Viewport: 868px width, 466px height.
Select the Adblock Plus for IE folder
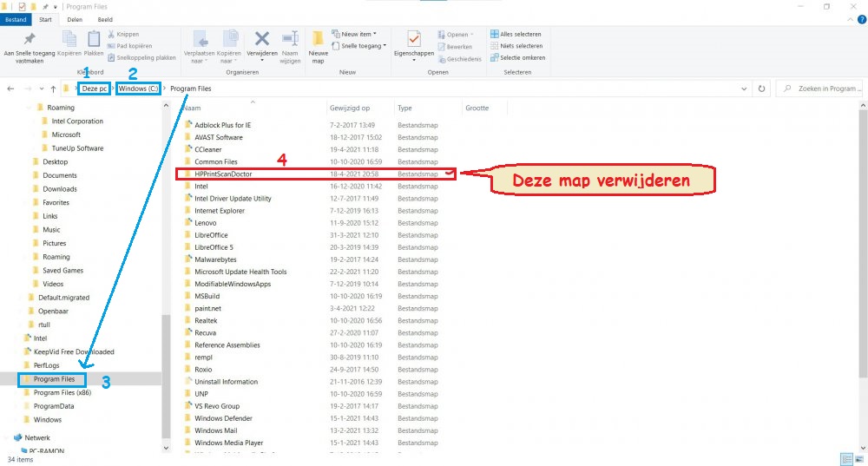pyautogui.click(x=222, y=125)
